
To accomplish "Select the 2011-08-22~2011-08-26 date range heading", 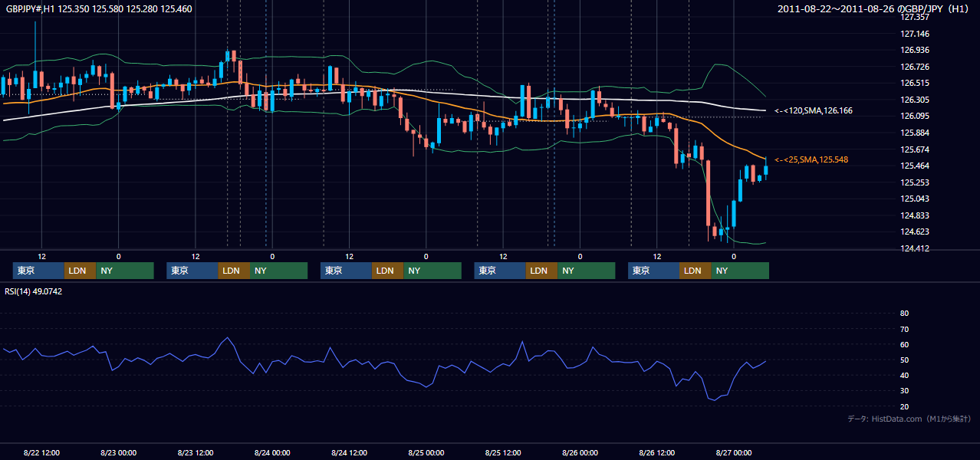I will pyautogui.click(x=874, y=9).
